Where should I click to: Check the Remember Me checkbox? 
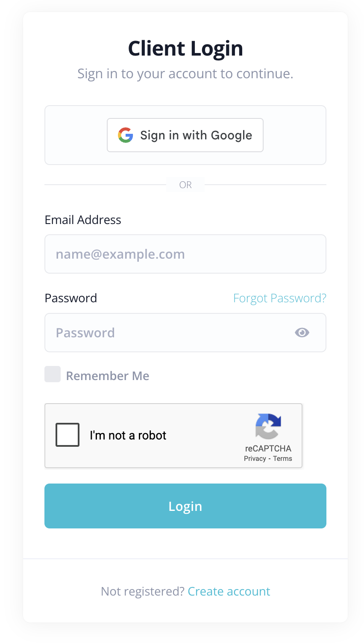coord(53,374)
